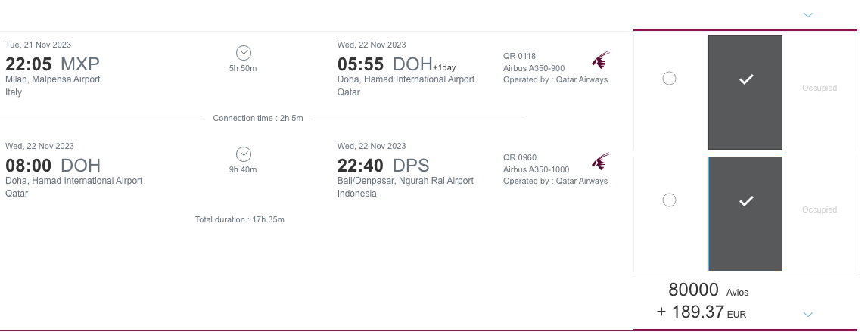This screenshot has height=332, width=868.
Task: Expand the chevron next to 189.37 EUR
Action: pyautogui.click(x=808, y=315)
